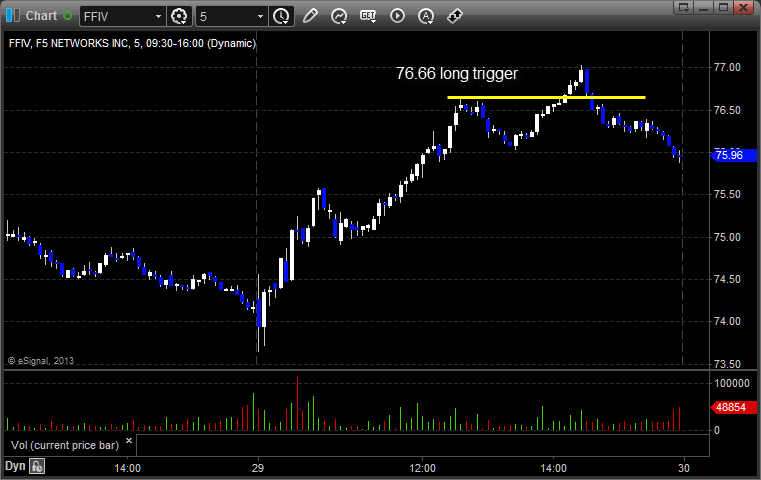Close the chart window
761x480 pixels.
tap(744, 7)
